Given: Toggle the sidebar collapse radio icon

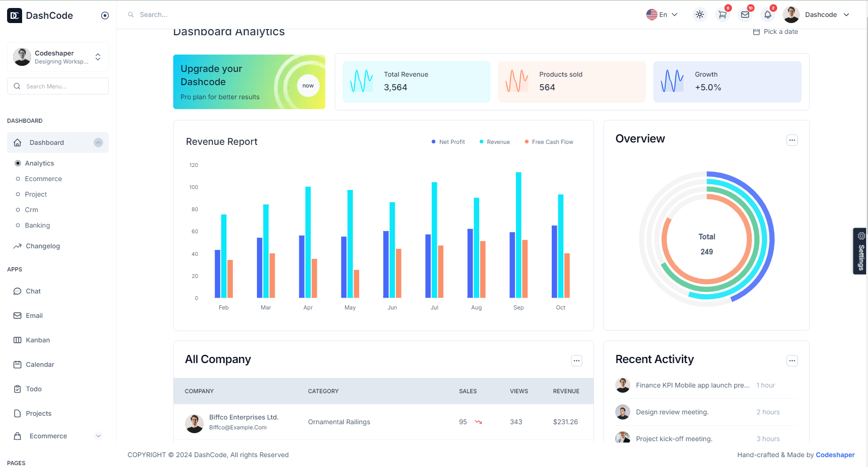Looking at the screenshot, I should coord(105,16).
